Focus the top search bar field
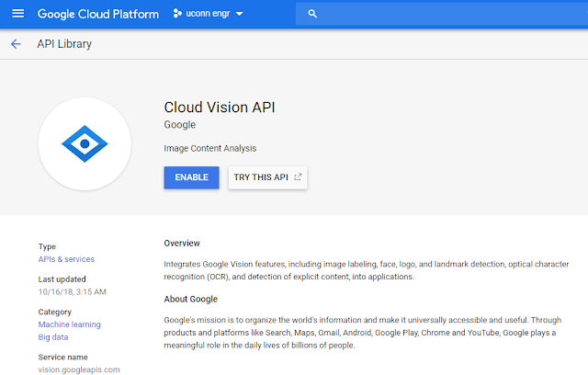The height and width of the screenshot is (375, 588). coord(442,14)
